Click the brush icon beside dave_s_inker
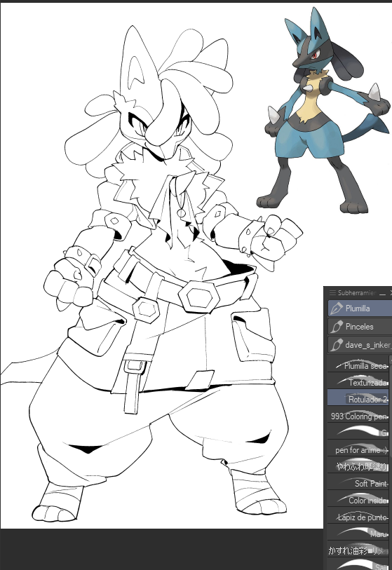The width and height of the screenshot is (392, 570). click(x=337, y=345)
